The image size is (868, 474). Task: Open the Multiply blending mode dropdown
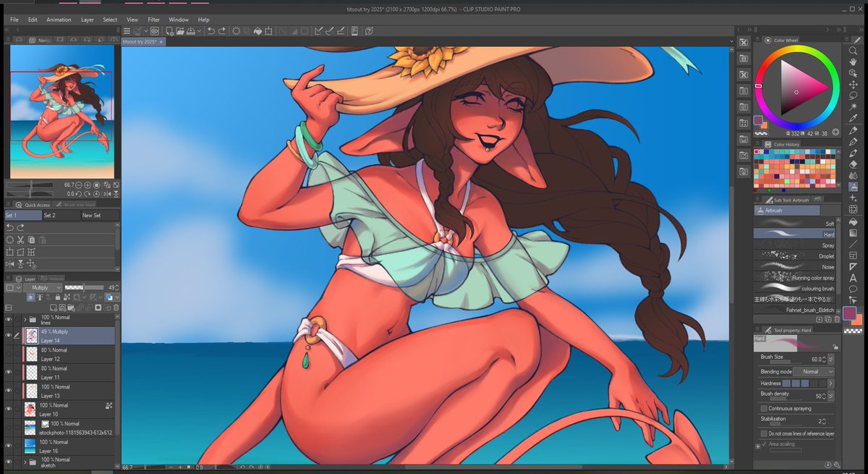coord(42,287)
